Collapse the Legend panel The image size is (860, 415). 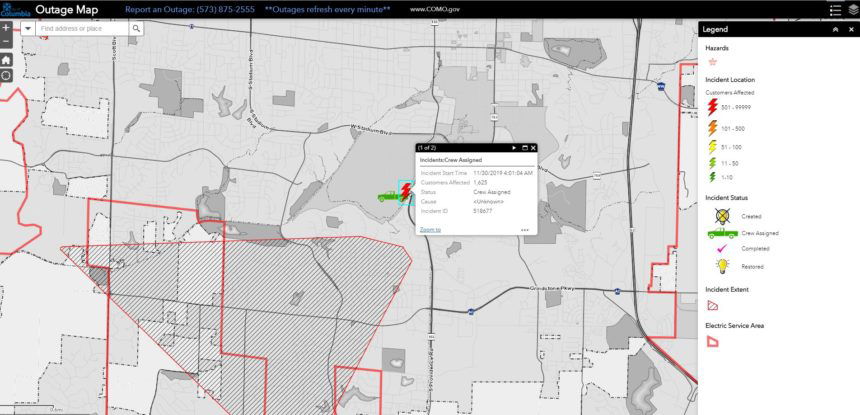click(835, 30)
